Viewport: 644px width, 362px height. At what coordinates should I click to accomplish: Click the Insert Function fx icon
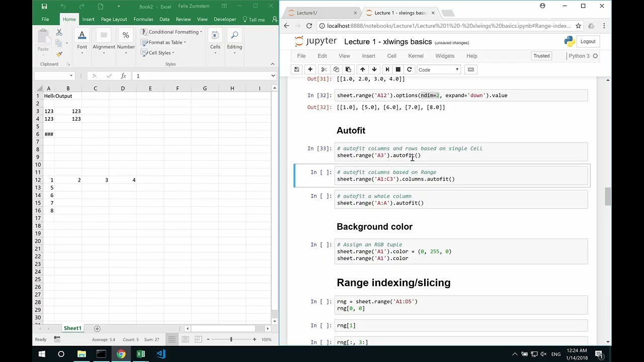(x=123, y=76)
